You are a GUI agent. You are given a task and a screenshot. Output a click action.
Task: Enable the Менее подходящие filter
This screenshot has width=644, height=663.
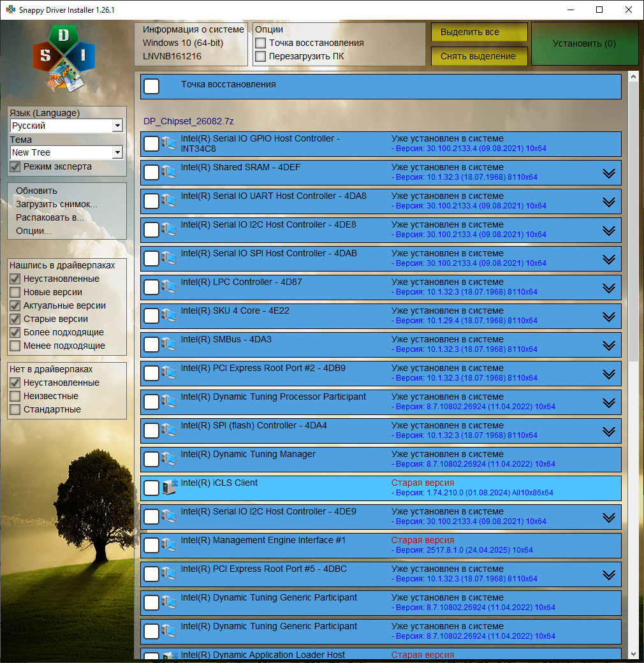coord(15,346)
